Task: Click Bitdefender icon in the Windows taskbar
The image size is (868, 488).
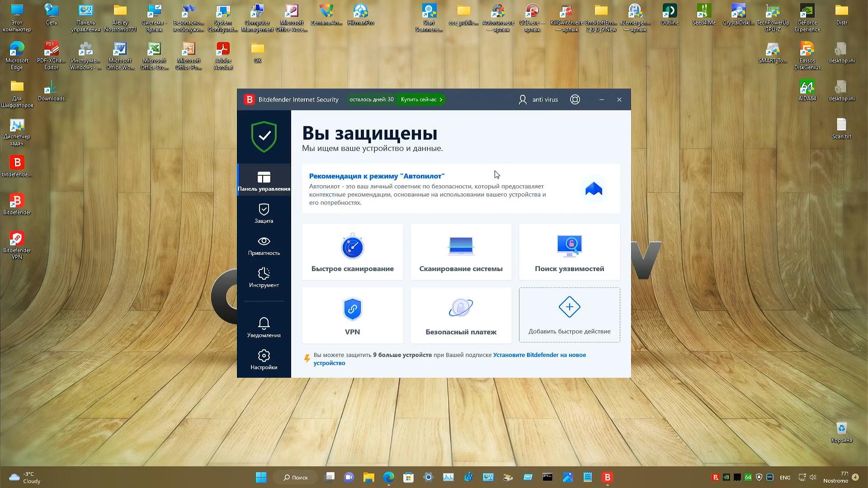Action: [x=607, y=477]
